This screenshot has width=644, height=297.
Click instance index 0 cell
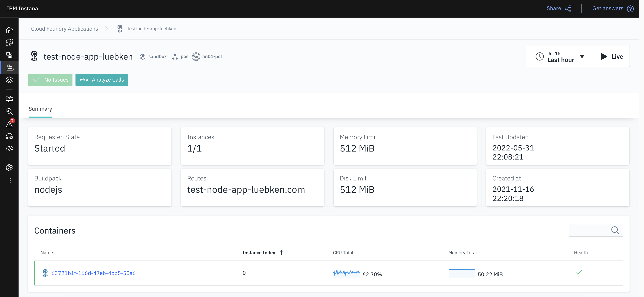pyautogui.click(x=244, y=273)
